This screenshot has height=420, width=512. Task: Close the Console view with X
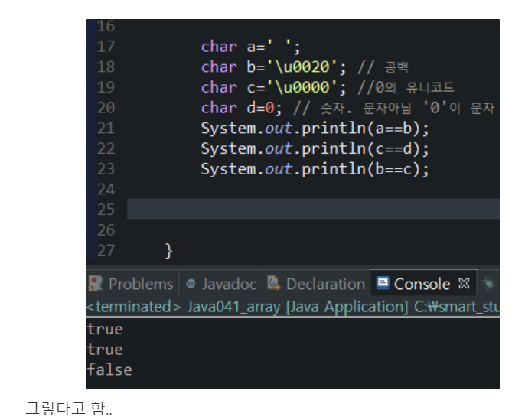[x=464, y=283]
